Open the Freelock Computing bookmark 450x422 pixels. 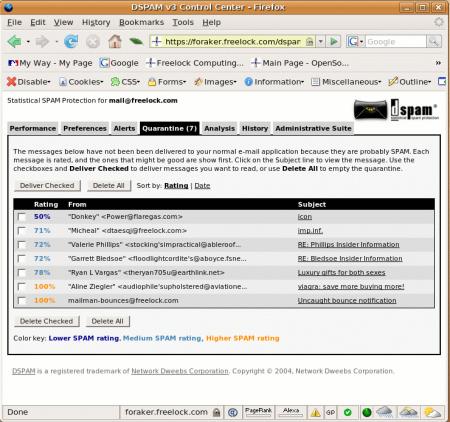pos(195,63)
